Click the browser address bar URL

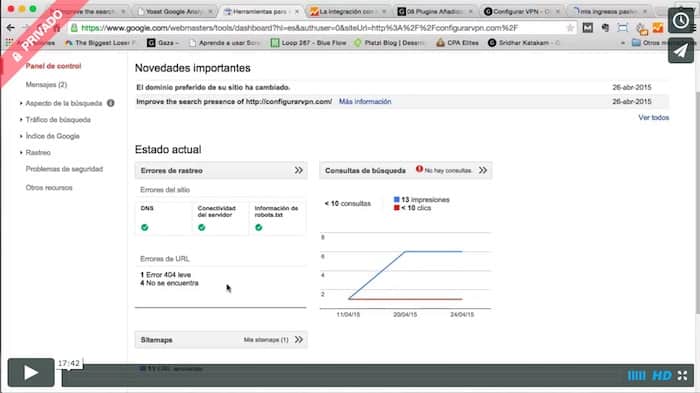[x=299, y=28]
